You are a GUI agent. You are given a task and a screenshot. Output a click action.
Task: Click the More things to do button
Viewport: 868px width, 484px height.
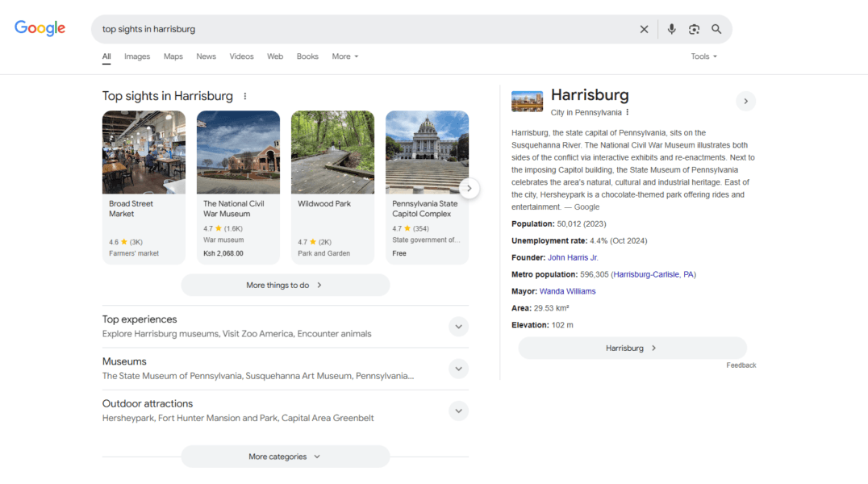(285, 285)
